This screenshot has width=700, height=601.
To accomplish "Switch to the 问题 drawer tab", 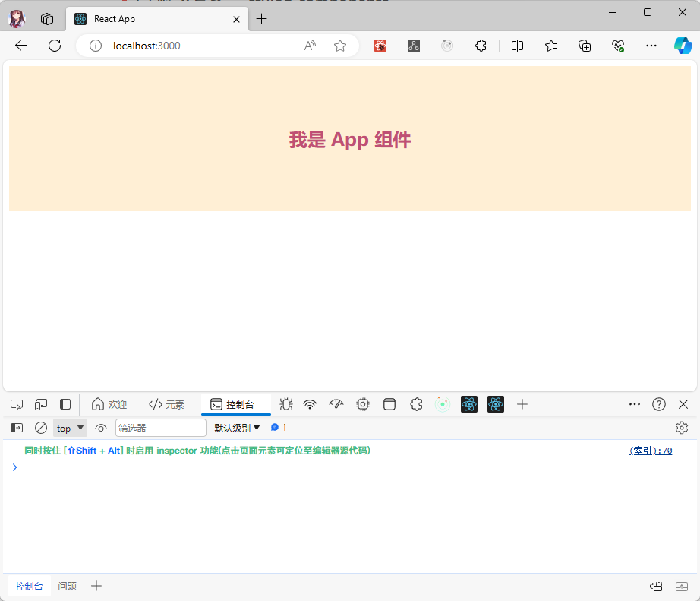I will click(68, 586).
